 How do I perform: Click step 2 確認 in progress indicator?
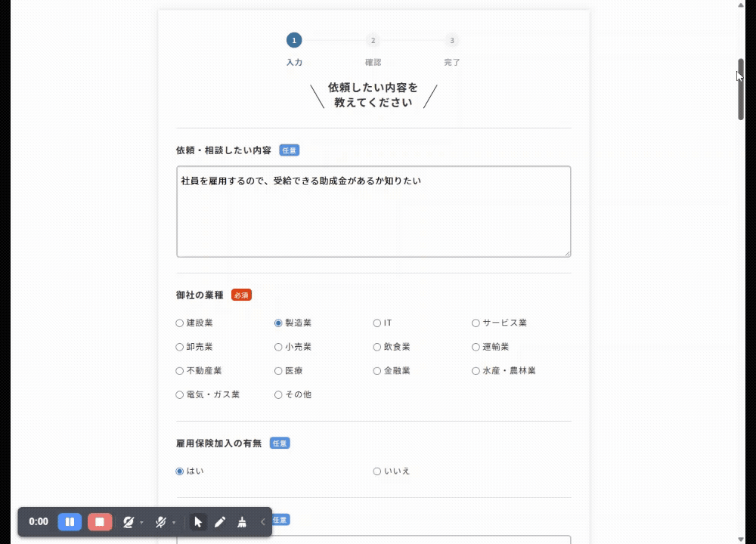point(373,41)
